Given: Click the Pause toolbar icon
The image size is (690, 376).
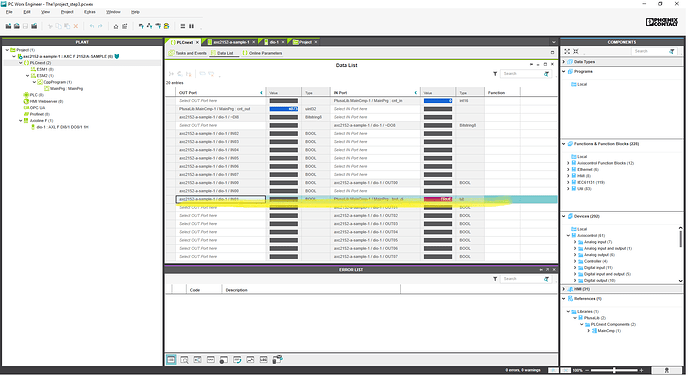Looking at the screenshot, I should click(191, 26).
